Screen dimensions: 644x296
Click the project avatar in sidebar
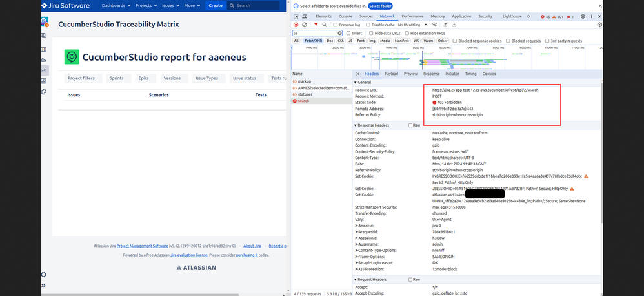point(44,22)
